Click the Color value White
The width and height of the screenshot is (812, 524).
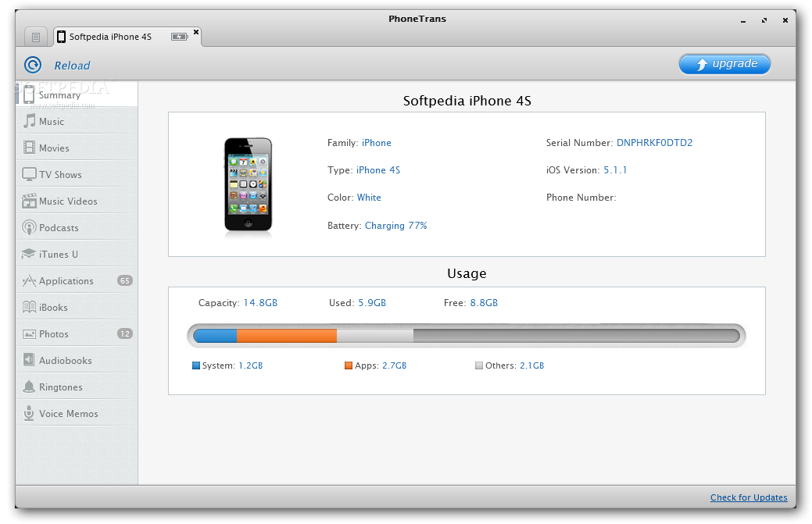point(369,198)
